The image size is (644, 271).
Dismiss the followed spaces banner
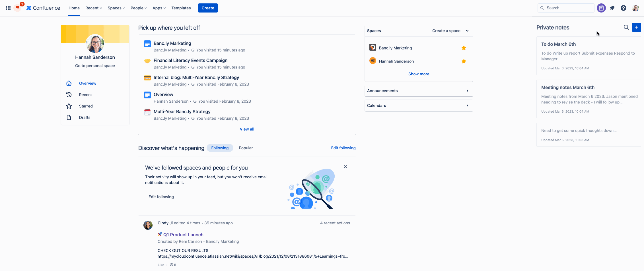[345, 167]
